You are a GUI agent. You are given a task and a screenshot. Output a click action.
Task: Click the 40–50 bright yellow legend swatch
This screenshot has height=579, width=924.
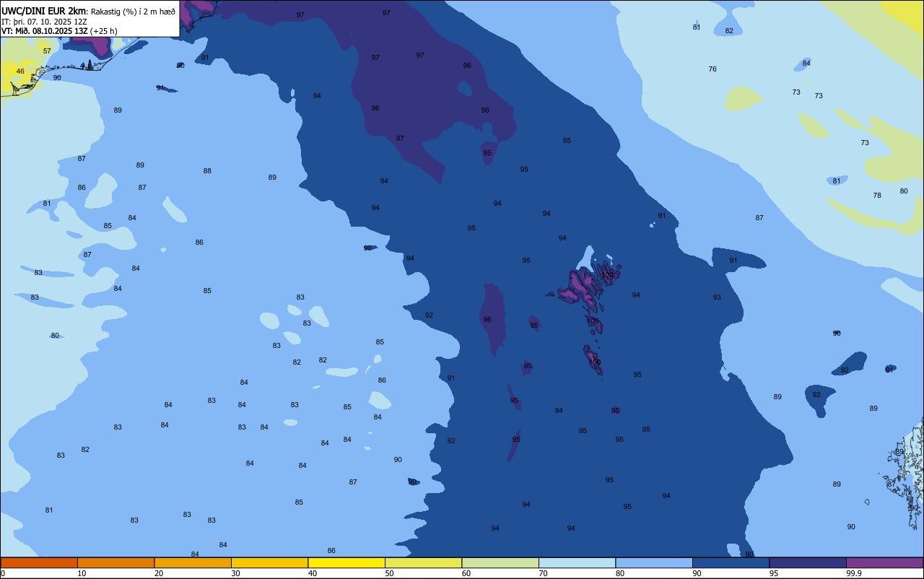(x=346, y=562)
